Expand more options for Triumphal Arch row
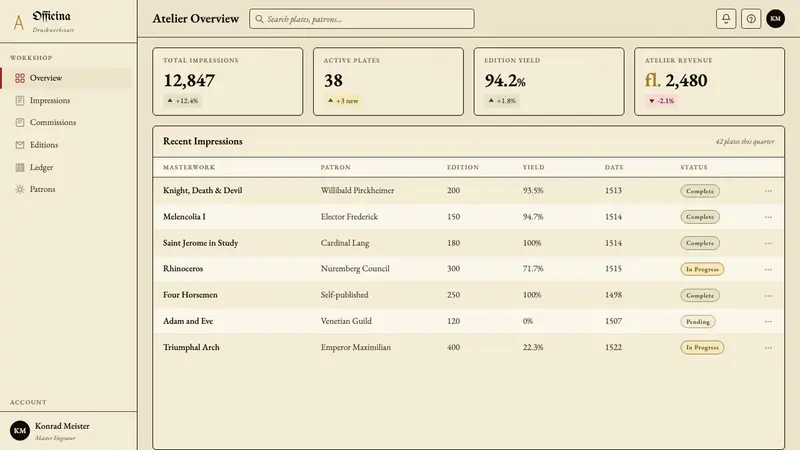The image size is (800, 450). pyautogui.click(x=768, y=347)
